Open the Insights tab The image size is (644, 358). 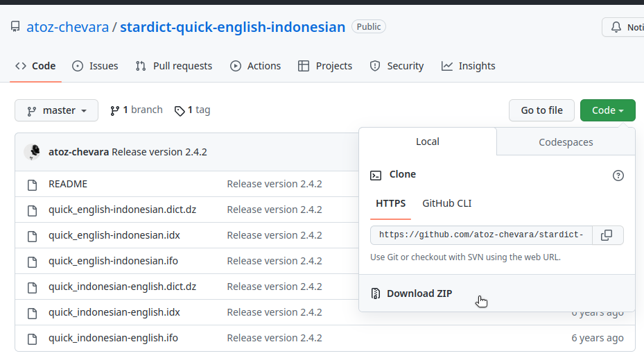(x=469, y=66)
